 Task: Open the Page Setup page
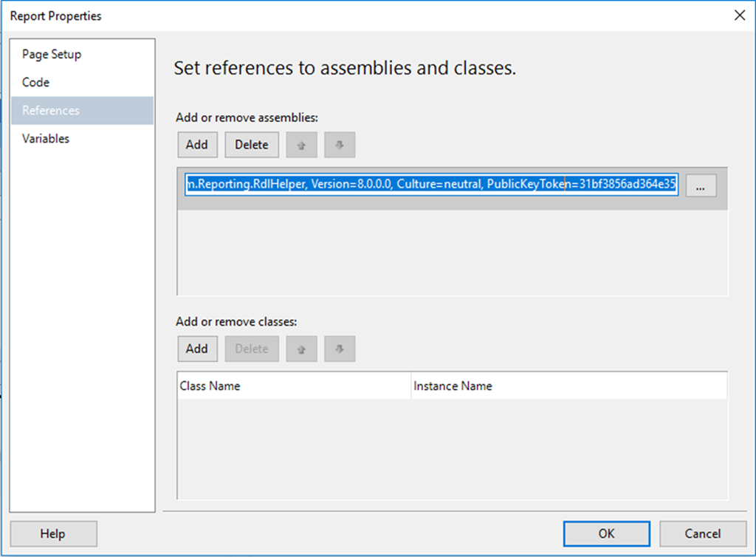click(52, 54)
